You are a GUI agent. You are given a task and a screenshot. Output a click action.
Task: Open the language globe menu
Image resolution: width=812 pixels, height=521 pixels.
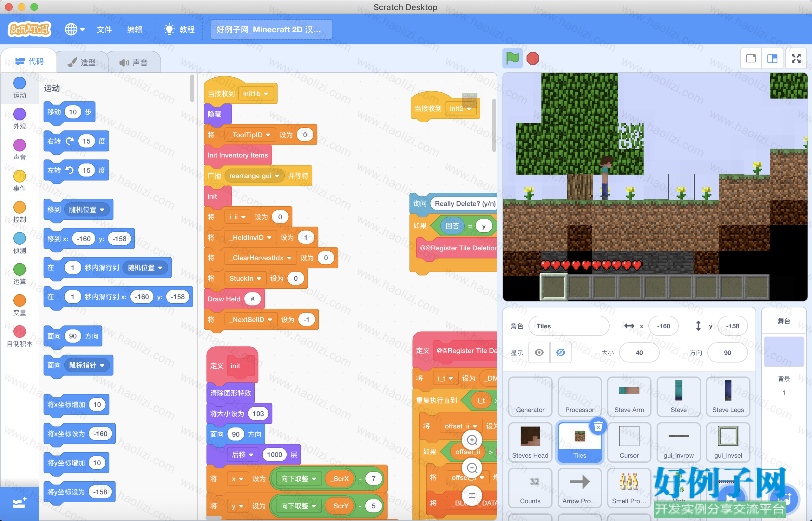(75, 29)
